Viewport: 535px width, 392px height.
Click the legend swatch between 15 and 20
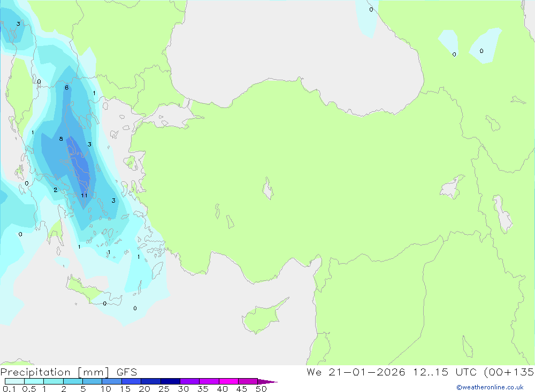click(131, 381)
